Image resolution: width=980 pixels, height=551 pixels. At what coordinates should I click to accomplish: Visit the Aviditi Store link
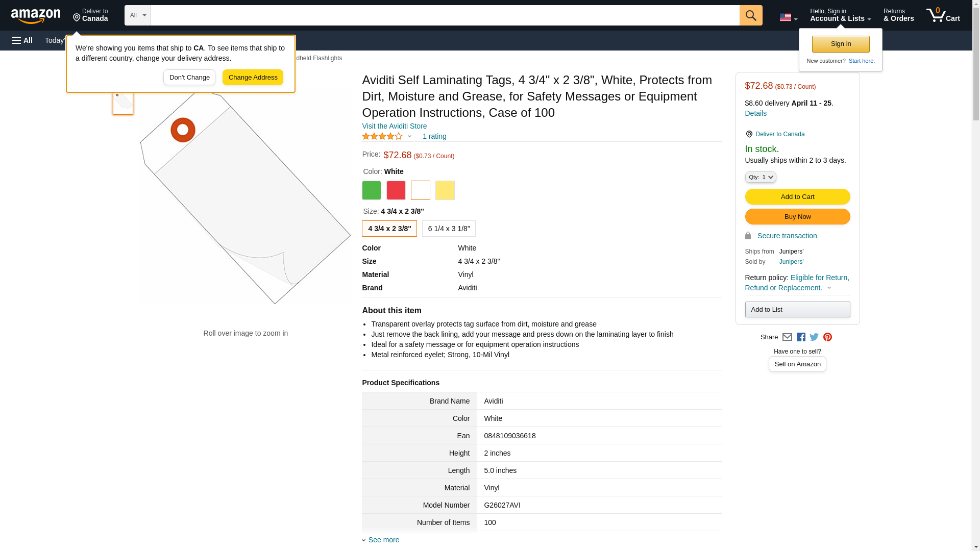(395, 126)
